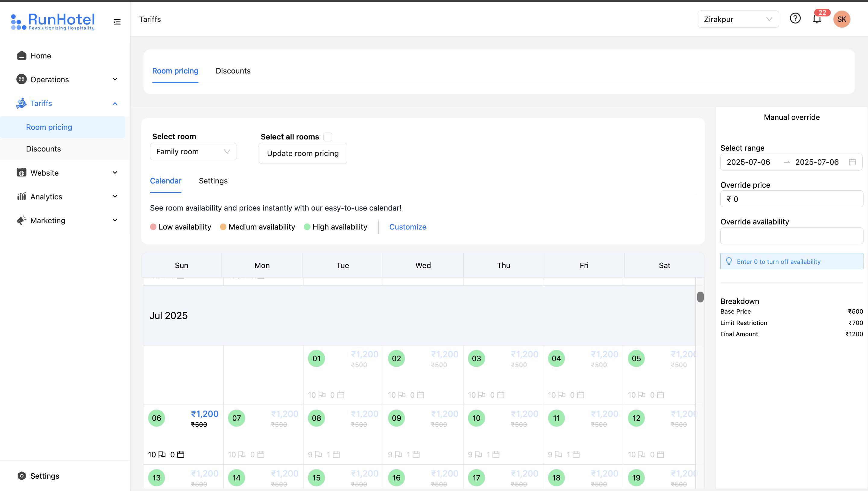Click the Medium availability orange swatch
The height and width of the screenshot is (491, 868).
223,227
